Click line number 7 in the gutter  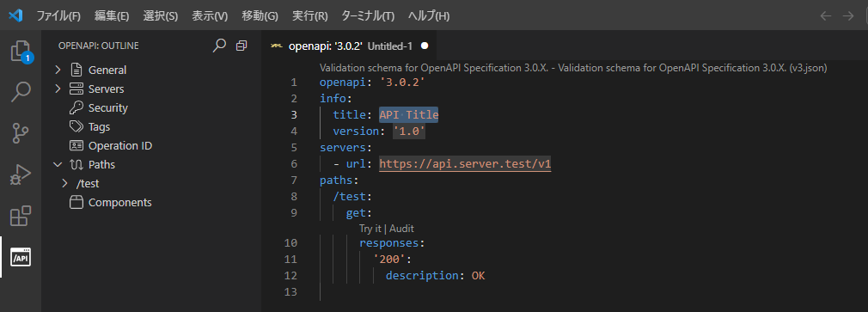pos(293,180)
